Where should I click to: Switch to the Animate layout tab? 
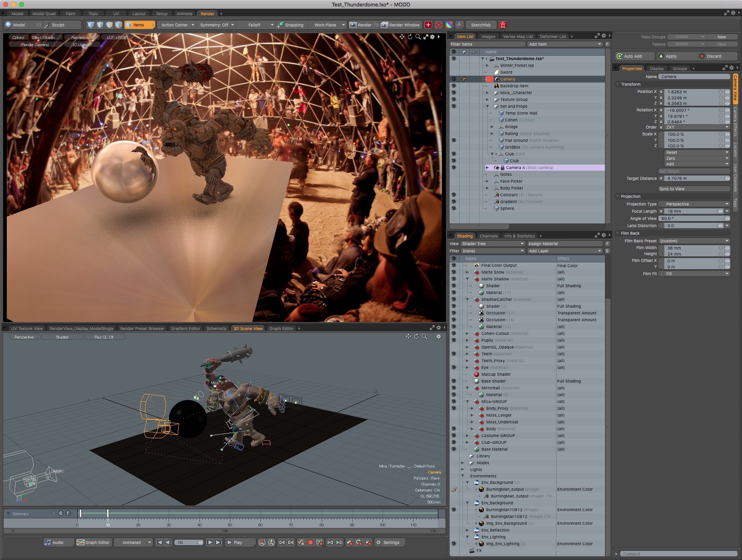click(184, 14)
